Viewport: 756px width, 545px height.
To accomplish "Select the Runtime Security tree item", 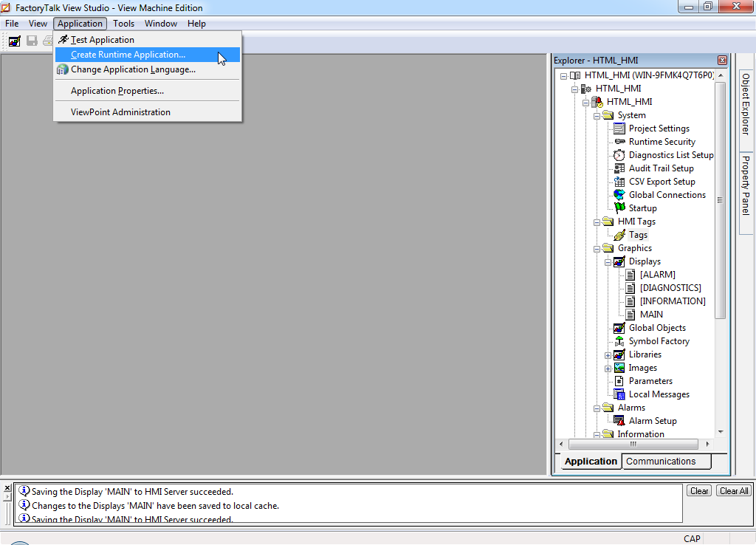I will 662,142.
